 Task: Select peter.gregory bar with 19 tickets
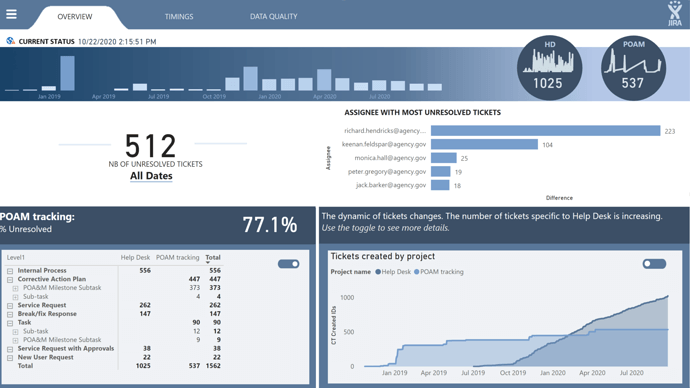(440, 172)
